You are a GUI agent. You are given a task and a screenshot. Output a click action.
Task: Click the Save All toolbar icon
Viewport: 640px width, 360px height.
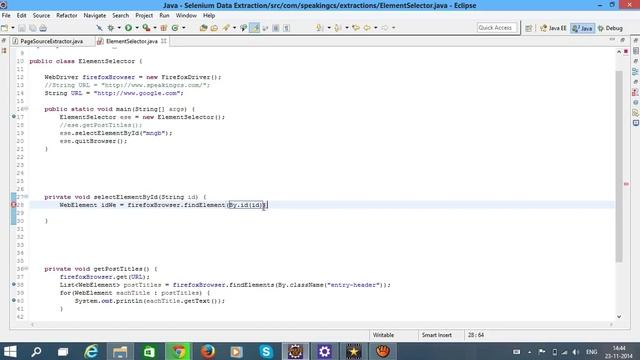coord(32,28)
